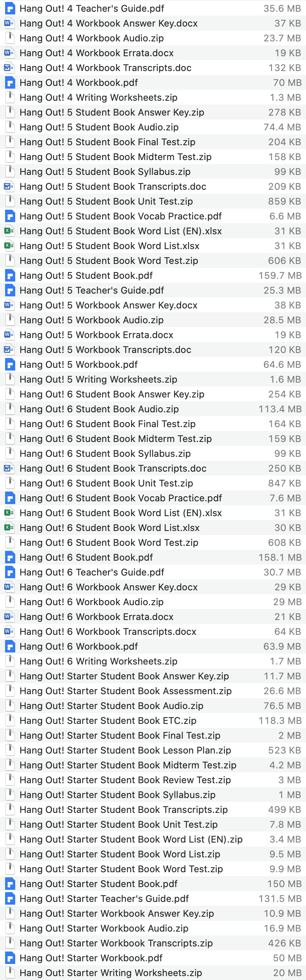This screenshot has width=306, height=980.
Task: Click the PDF icon of Hang Out! 5 Workbook.pdf
Action: click(10, 364)
